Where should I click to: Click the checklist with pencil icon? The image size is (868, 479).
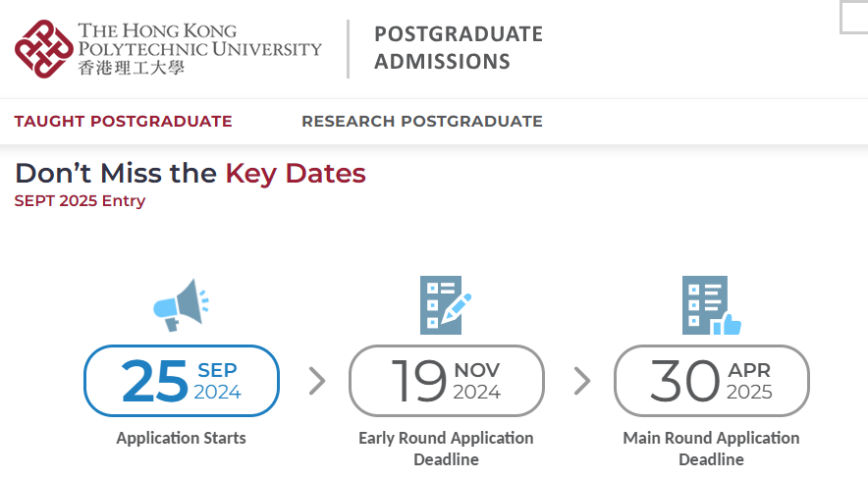coord(446,304)
